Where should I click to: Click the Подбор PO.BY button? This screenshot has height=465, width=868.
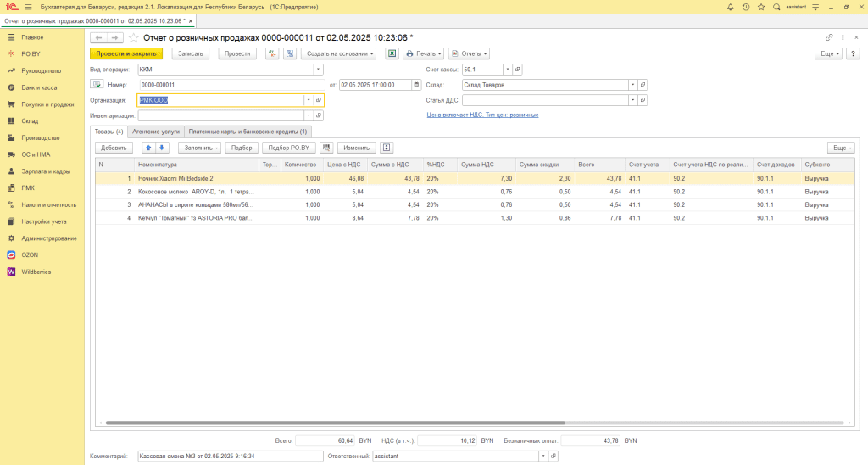click(x=289, y=148)
